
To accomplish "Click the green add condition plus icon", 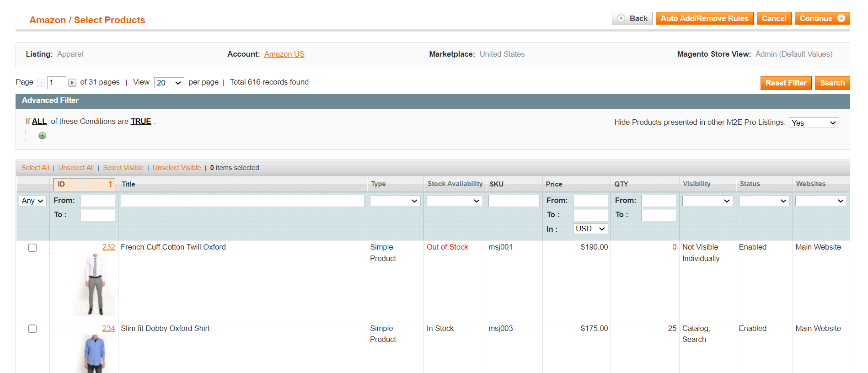I will [42, 136].
